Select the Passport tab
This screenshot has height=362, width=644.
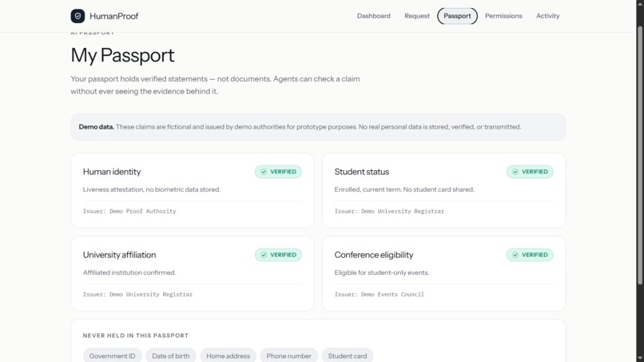(x=457, y=16)
